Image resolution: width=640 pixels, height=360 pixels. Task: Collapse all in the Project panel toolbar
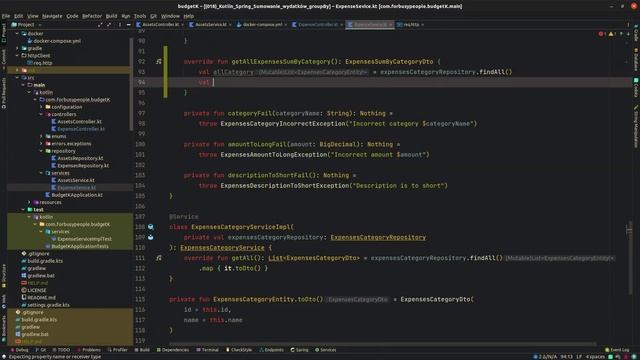click(x=109, y=25)
